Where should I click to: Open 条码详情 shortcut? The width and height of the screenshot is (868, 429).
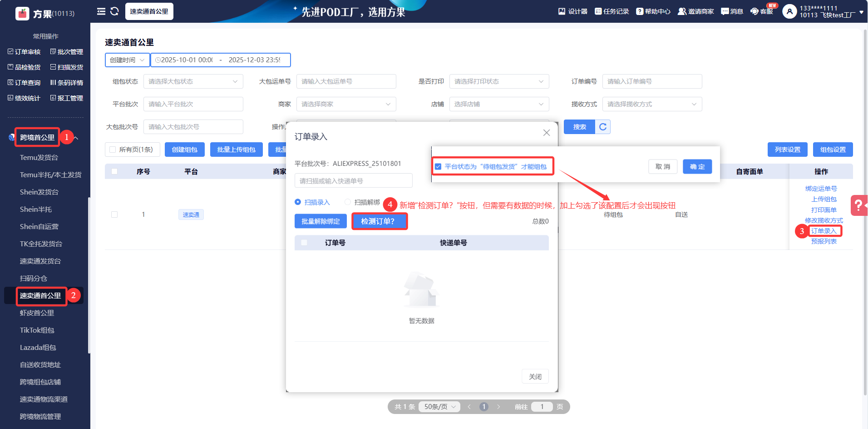67,83
